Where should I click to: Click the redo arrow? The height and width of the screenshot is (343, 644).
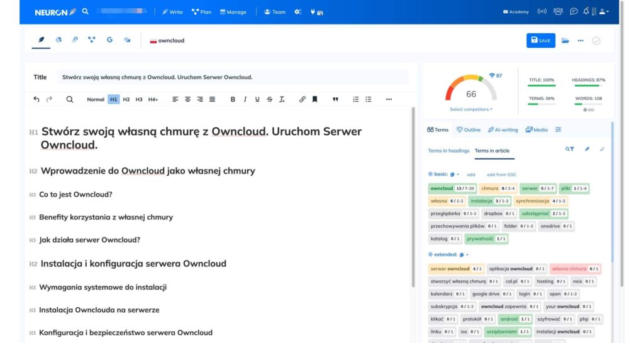click(x=49, y=99)
